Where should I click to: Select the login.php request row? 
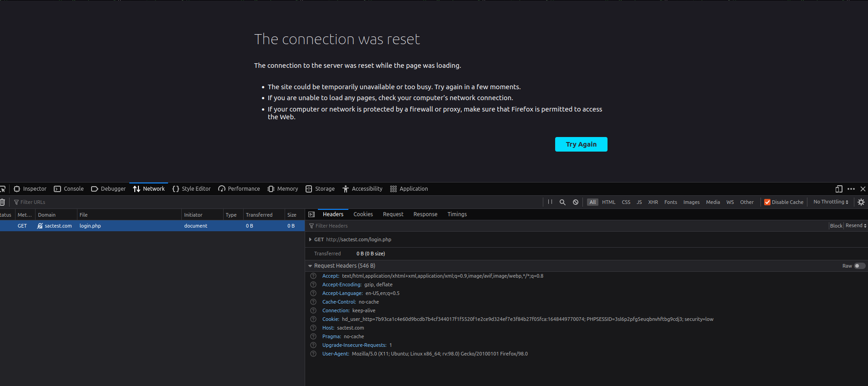(x=152, y=226)
